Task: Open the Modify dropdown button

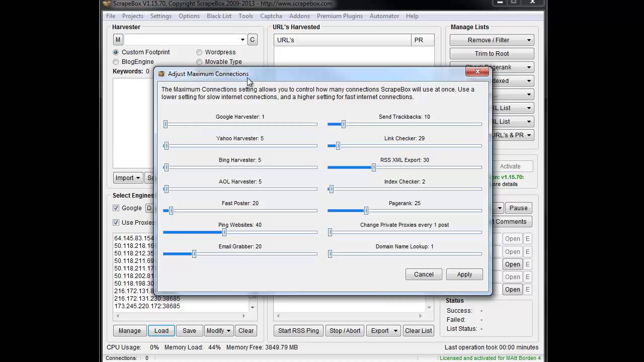Action: click(x=218, y=331)
